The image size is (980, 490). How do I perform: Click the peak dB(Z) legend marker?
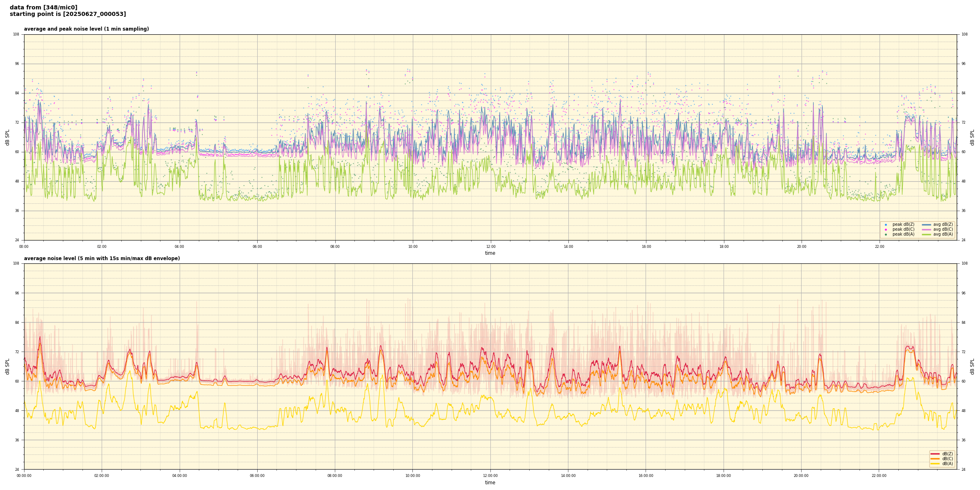(886, 225)
